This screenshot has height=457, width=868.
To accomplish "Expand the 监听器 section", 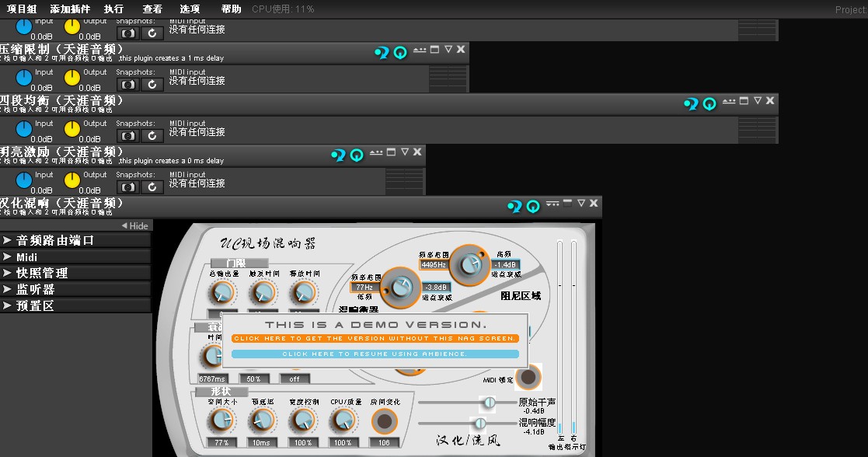I will click(75, 289).
